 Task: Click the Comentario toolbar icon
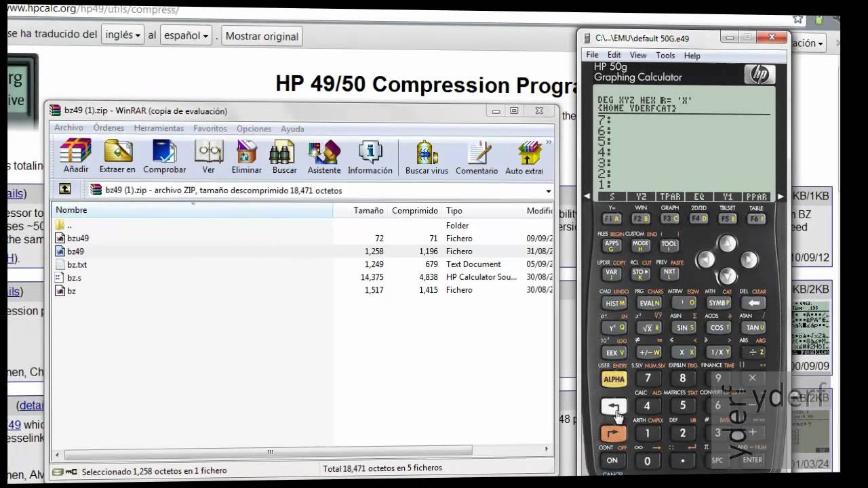[x=477, y=157]
